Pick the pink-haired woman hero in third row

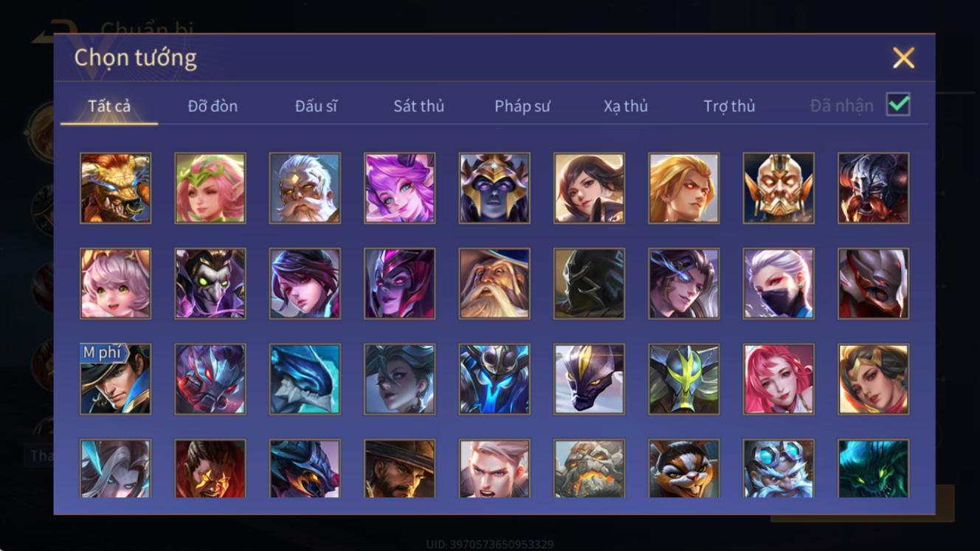click(779, 379)
